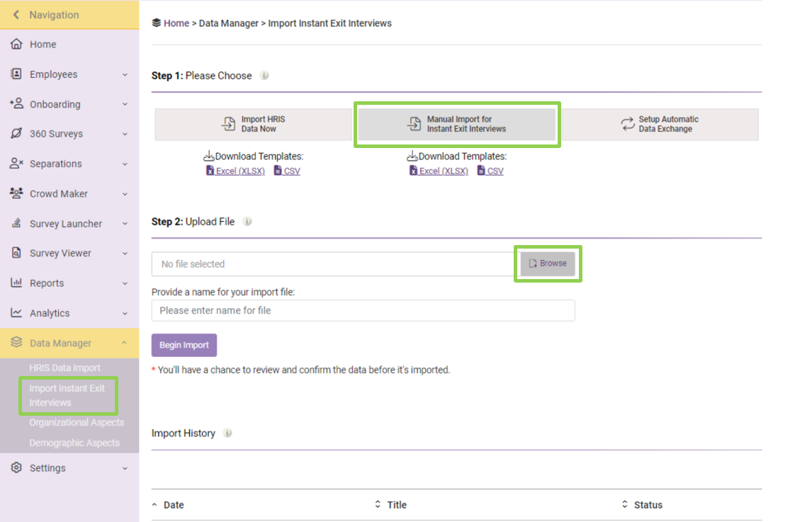812x522 pixels.
Task: Expand the Reports menu chevron
Action: point(125,283)
